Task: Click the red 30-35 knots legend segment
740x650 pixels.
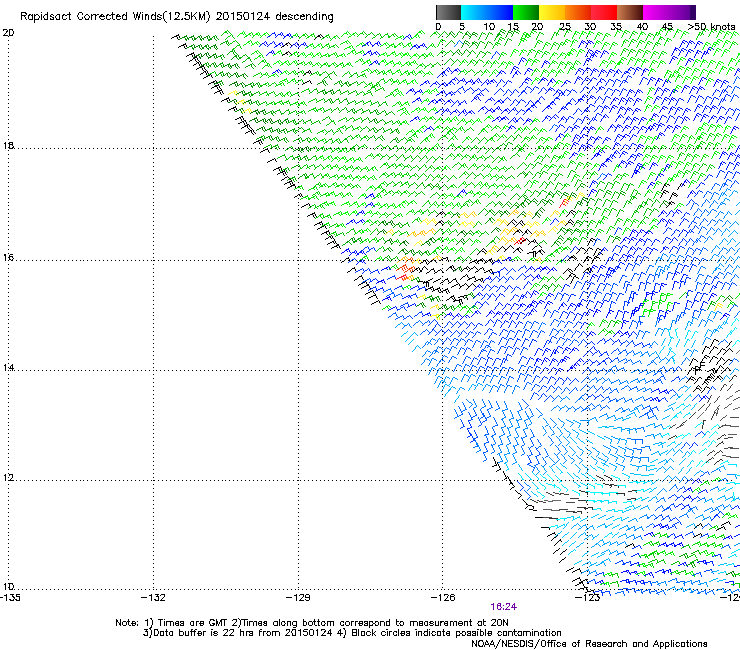Action: click(x=604, y=12)
